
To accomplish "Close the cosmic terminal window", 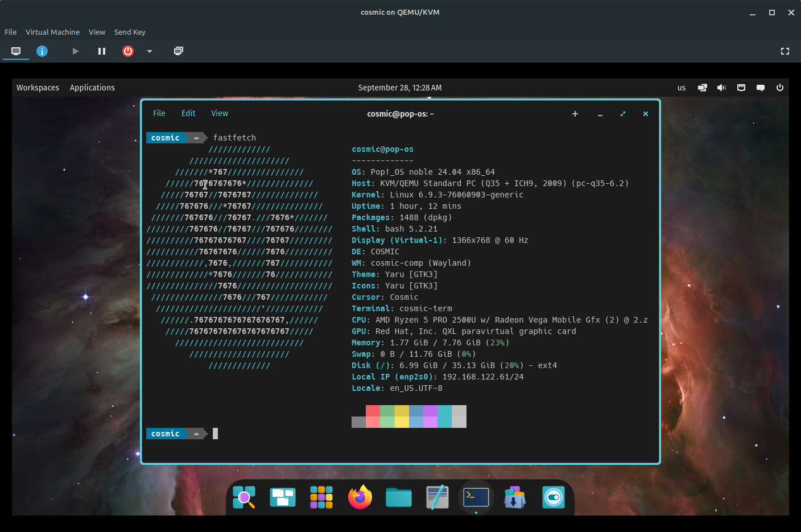I will click(646, 114).
